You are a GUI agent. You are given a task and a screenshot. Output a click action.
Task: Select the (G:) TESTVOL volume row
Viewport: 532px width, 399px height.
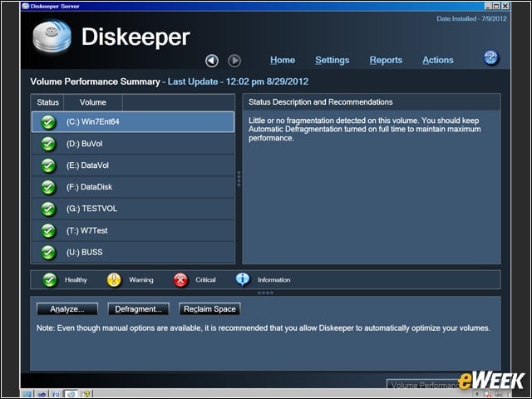[133, 209]
